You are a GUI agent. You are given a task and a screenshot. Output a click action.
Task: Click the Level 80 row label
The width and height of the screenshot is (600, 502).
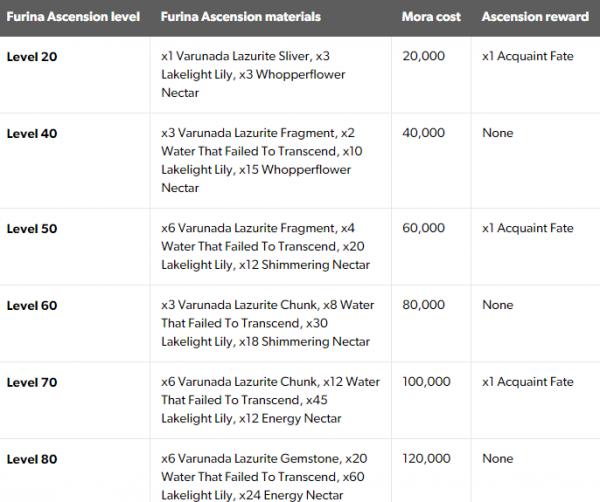pyautogui.click(x=32, y=459)
